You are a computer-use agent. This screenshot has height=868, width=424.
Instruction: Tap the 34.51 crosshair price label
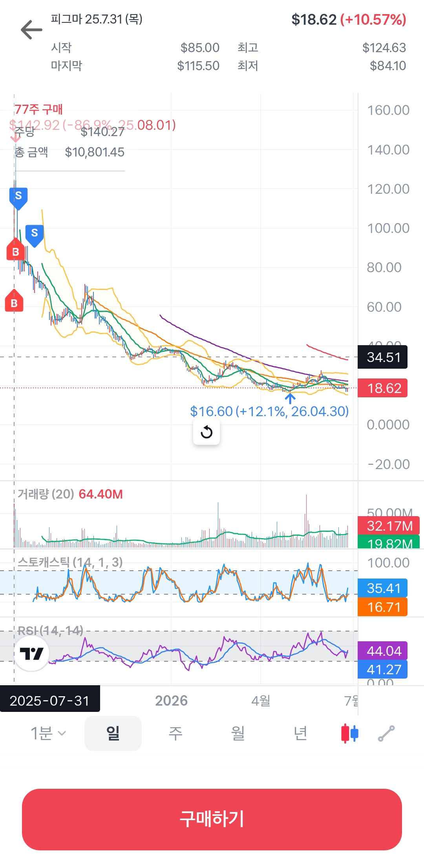383,357
